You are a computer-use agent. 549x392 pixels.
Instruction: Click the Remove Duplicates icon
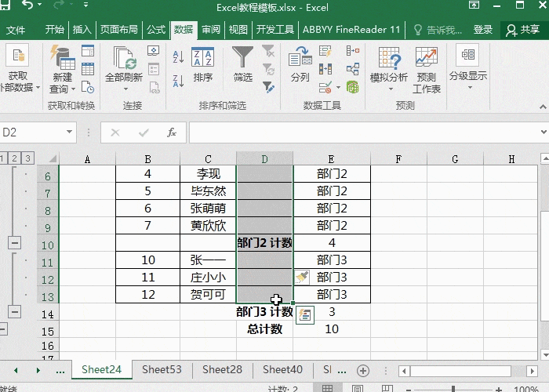325,69
